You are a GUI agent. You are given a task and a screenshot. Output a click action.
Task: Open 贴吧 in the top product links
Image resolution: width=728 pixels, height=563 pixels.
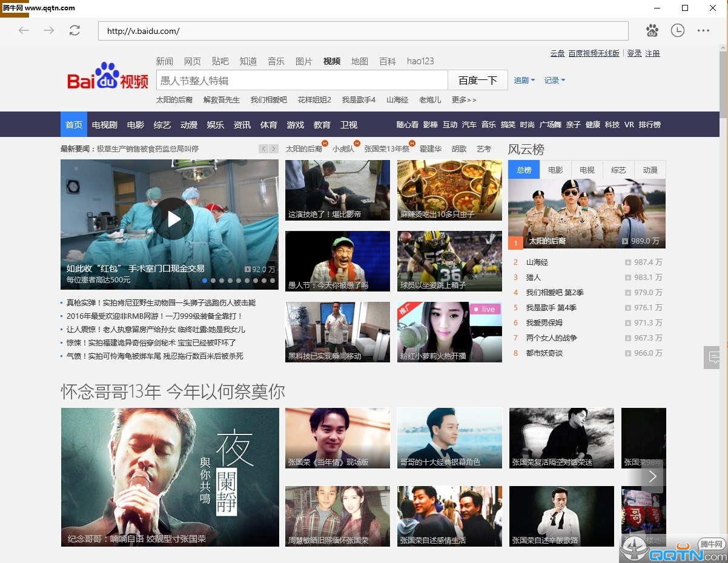click(220, 61)
